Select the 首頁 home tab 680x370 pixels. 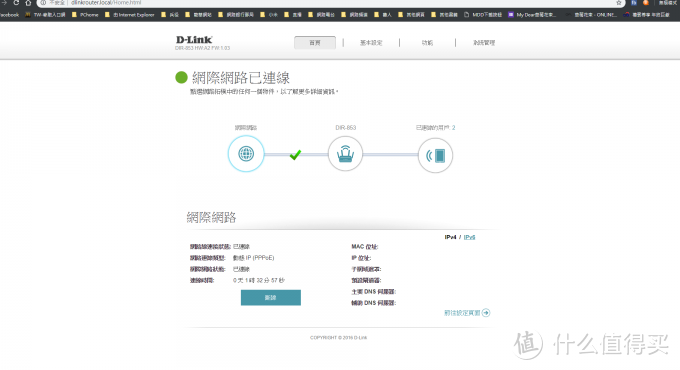coord(315,43)
